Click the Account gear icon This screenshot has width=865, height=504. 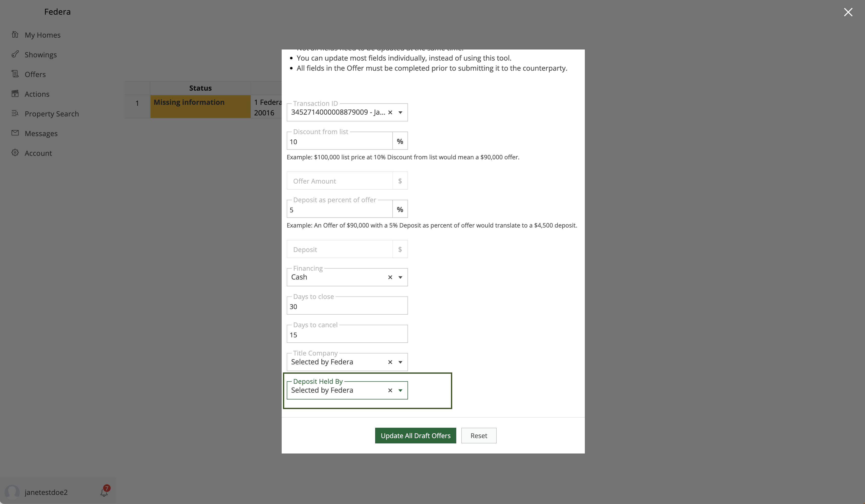[x=15, y=153]
